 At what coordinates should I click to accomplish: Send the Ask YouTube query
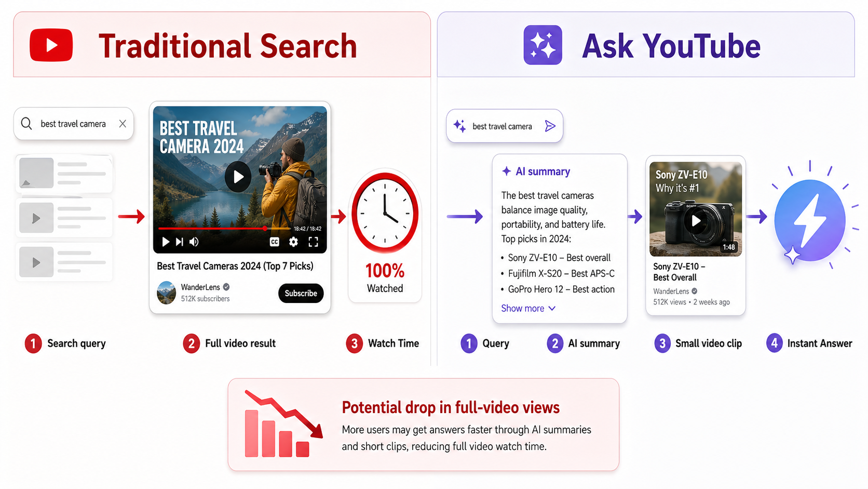pos(549,126)
